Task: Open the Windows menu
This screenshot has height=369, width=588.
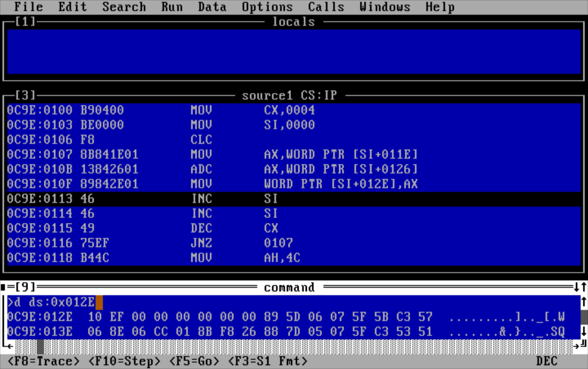Action: click(385, 7)
